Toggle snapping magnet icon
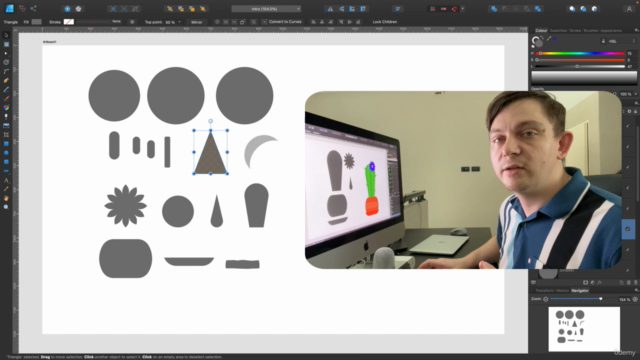The image size is (640, 360). pyautogui.click(x=454, y=9)
